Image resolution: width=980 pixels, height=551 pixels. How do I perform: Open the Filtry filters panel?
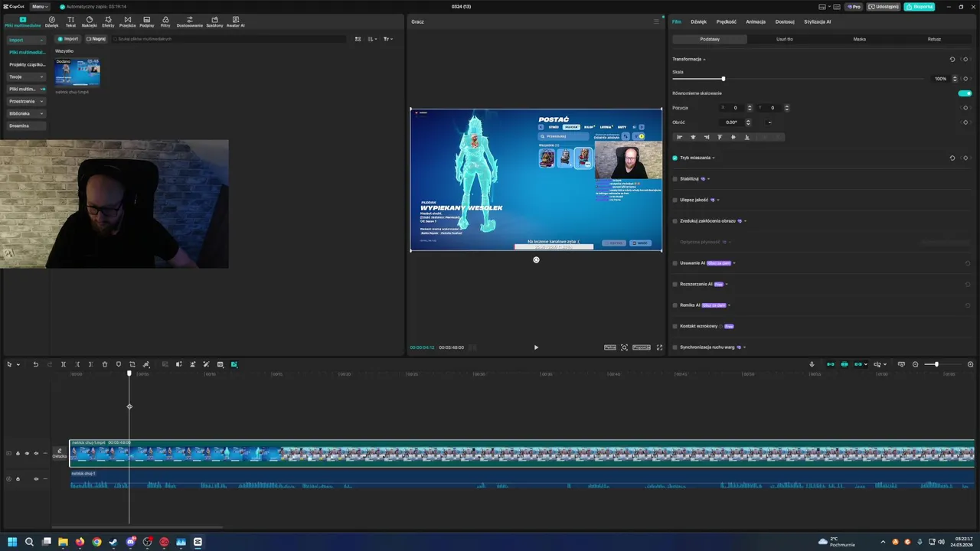tap(165, 21)
